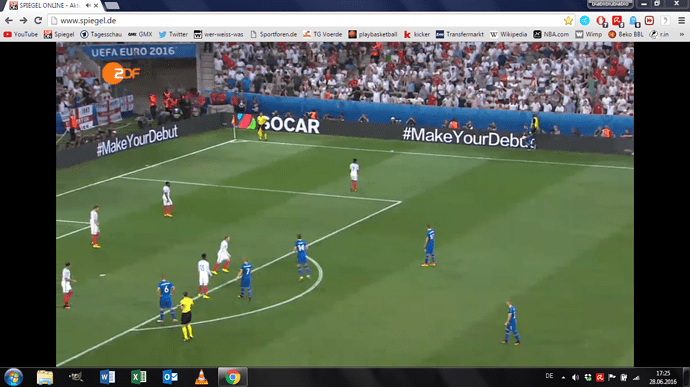Reload the page with the refresh icon
Screen dimensions: 690x387
[x=38, y=21]
